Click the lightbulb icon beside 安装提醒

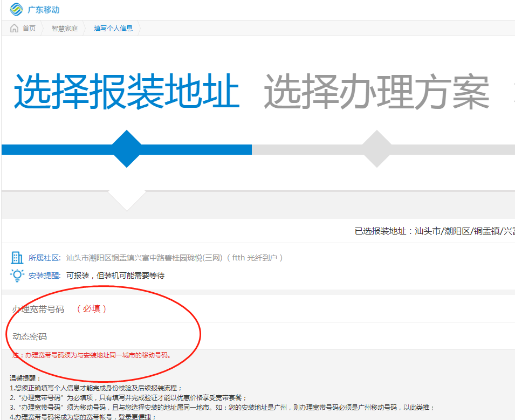(x=17, y=276)
